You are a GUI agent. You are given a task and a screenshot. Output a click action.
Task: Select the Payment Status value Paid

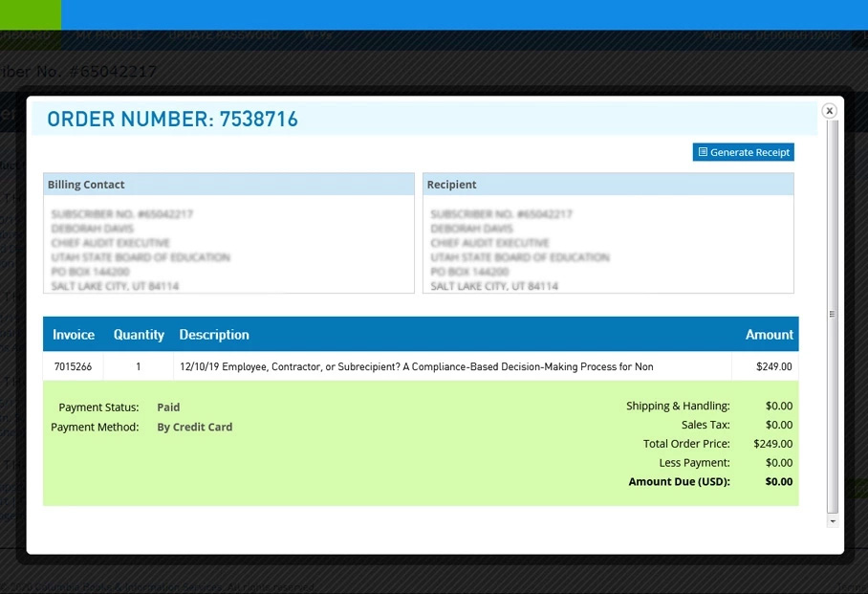168,407
